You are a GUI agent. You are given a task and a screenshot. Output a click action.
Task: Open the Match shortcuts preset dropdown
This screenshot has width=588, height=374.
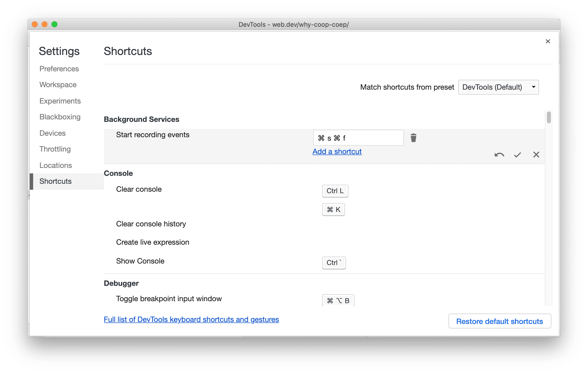[499, 87]
